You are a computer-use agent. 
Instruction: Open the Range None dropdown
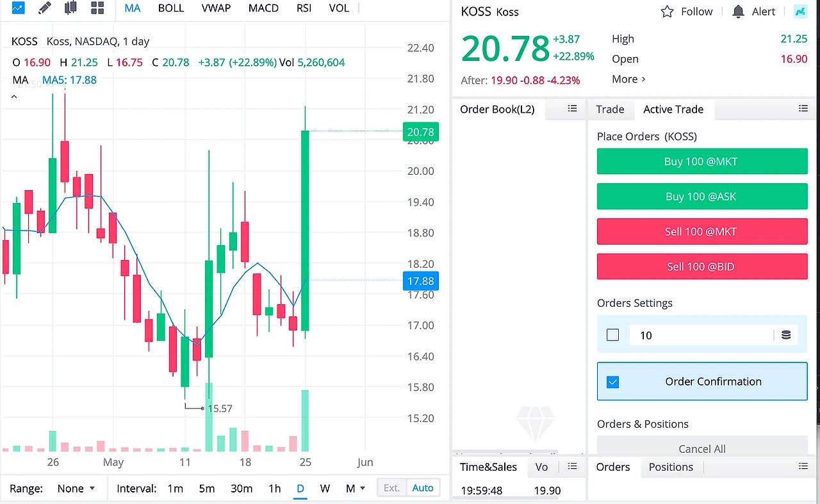[x=76, y=489]
